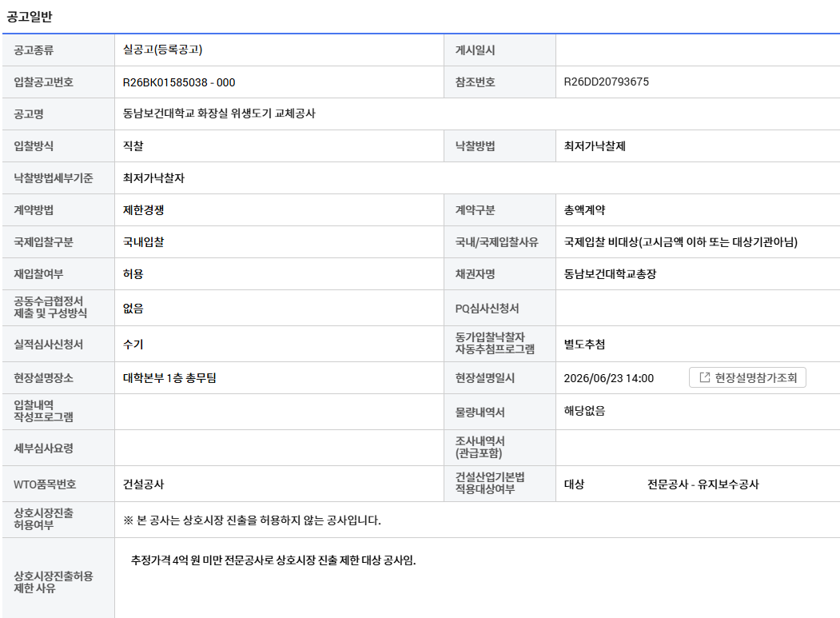Screen dimensions: 840x618
Task: Click the 입찰공고번호 label cell
Action: click(x=58, y=82)
